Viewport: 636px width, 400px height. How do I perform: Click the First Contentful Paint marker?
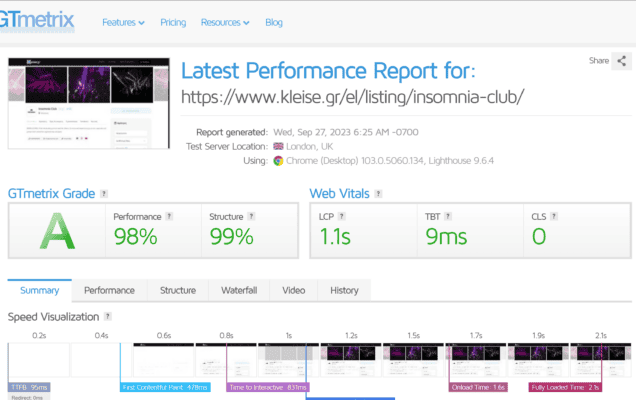click(165, 387)
